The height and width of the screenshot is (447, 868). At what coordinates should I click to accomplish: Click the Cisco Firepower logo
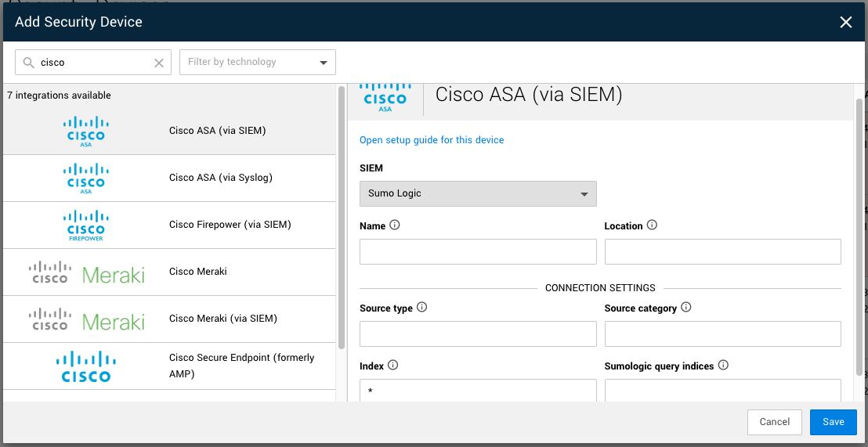click(86, 225)
